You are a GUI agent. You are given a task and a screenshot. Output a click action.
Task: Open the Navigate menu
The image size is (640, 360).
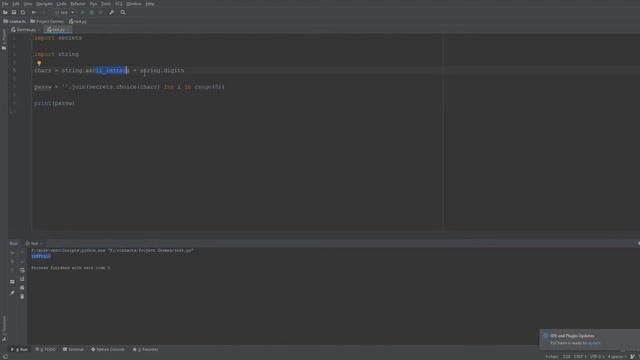point(44,4)
